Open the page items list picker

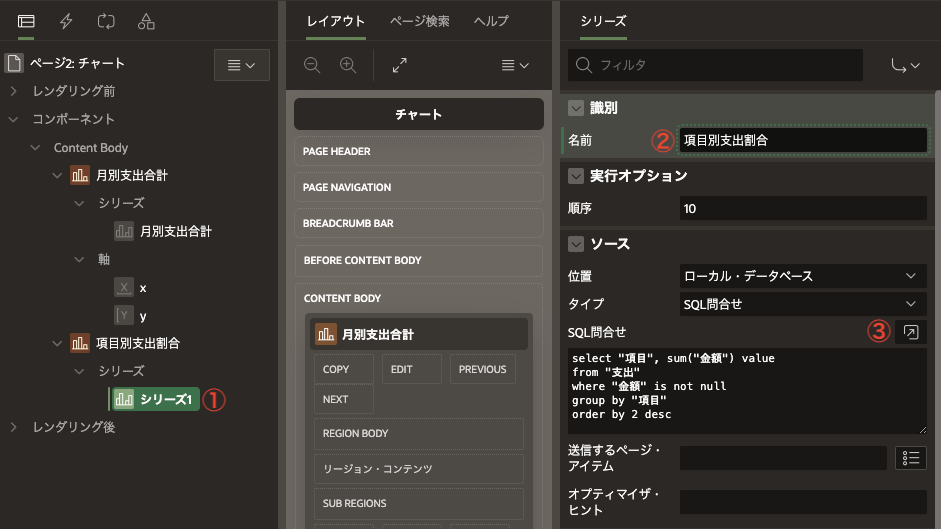pyautogui.click(x=910, y=458)
